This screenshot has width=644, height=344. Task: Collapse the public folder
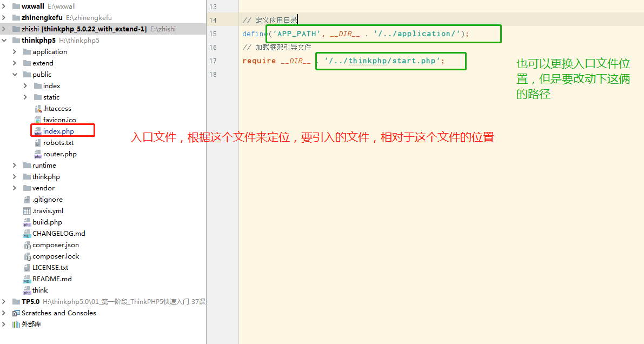coord(15,75)
